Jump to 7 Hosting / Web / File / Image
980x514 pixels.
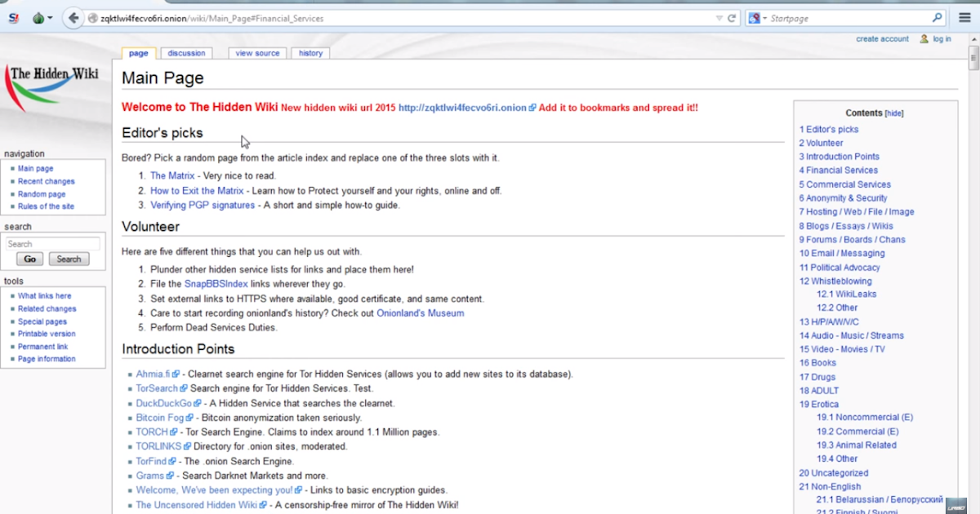pos(857,212)
